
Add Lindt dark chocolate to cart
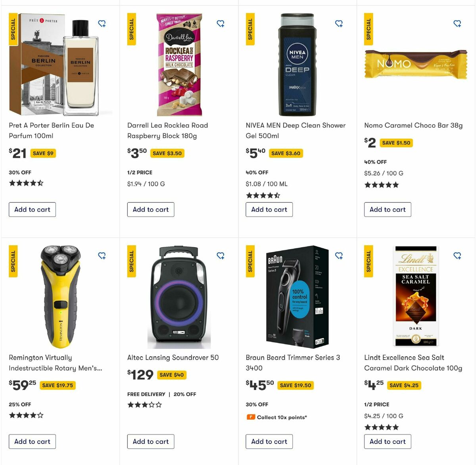(388, 442)
